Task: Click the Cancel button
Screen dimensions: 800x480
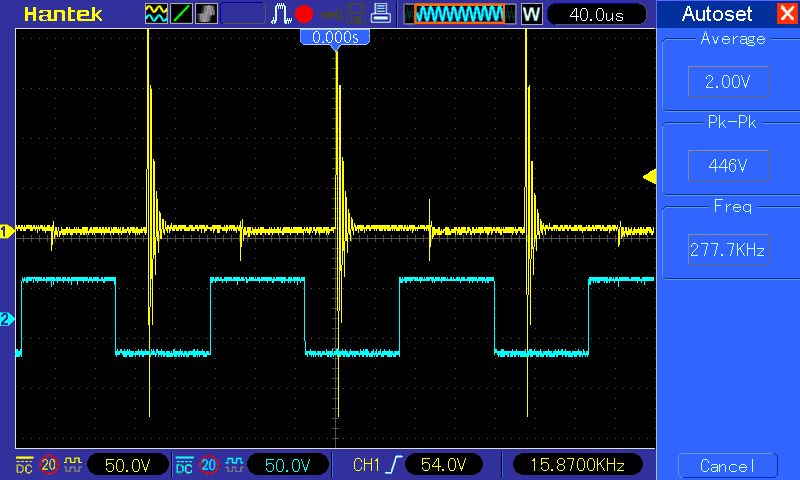Action: pyautogui.click(x=728, y=466)
